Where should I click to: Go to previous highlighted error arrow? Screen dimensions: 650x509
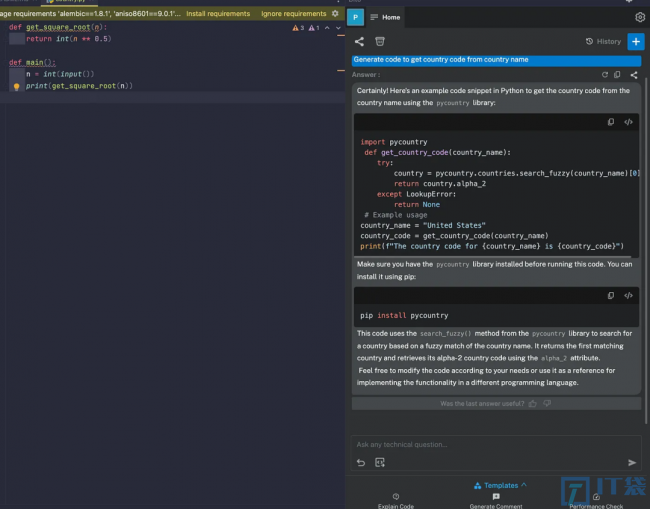[x=327, y=28]
